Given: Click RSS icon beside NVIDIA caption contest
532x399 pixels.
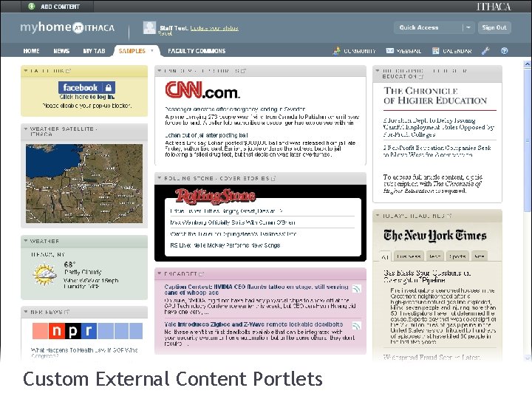Looking at the screenshot, I should point(356,289).
